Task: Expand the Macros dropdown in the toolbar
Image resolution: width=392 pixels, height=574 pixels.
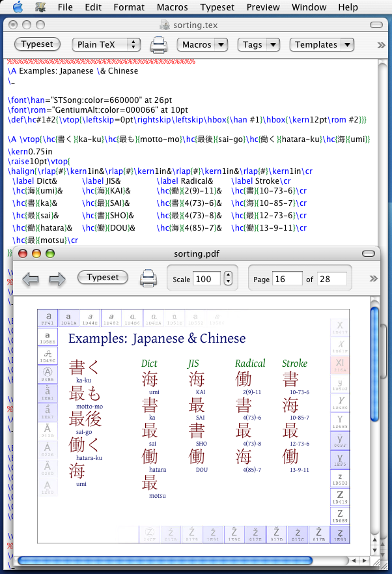Action: point(203,45)
